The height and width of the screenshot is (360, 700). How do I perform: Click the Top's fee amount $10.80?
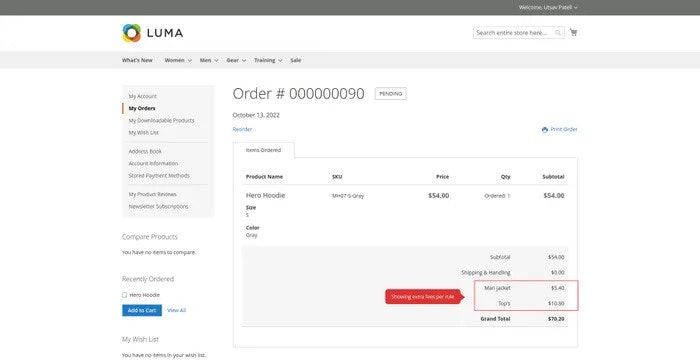[556, 304]
